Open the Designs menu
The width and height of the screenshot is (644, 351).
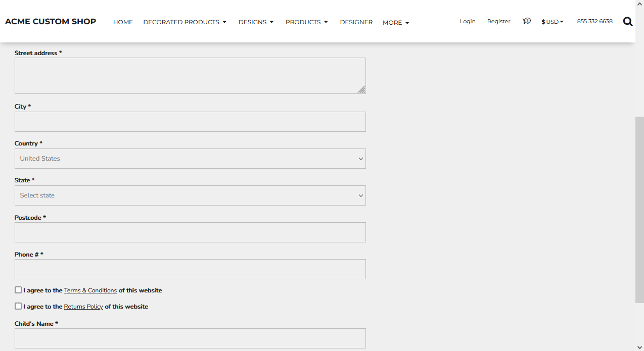point(256,22)
